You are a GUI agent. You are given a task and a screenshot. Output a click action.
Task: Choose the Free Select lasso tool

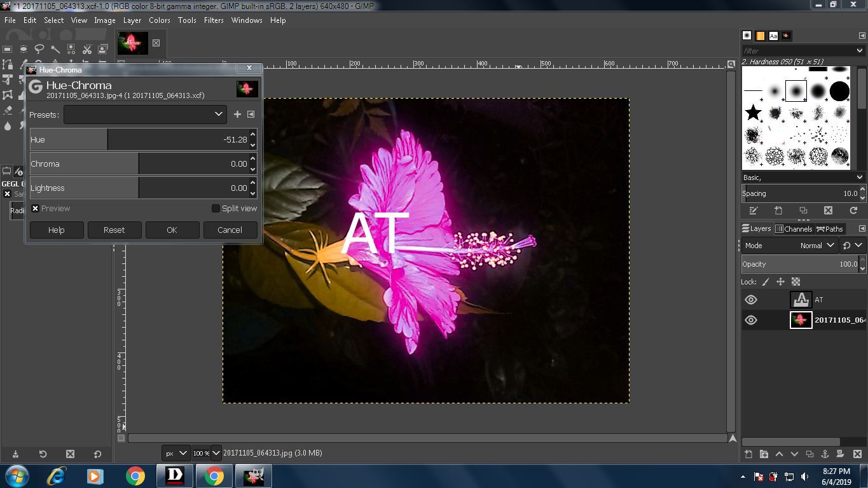[39, 49]
